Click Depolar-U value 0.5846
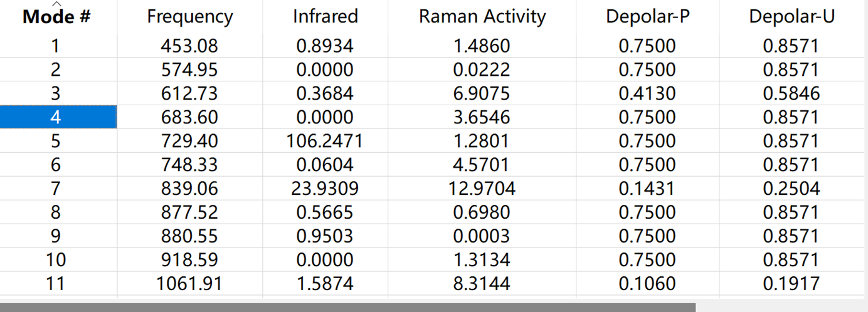 pos(791,93)
